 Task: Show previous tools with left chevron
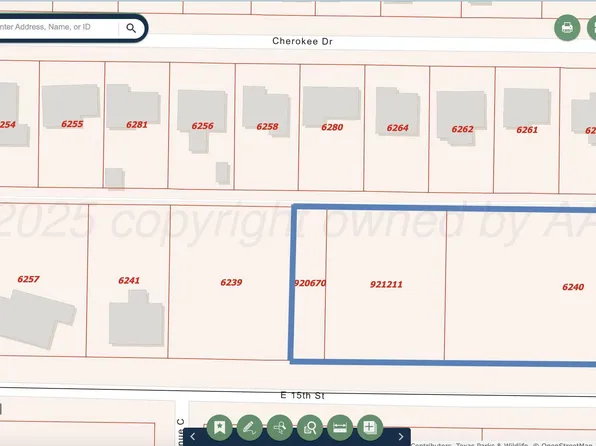coord(193,436)
